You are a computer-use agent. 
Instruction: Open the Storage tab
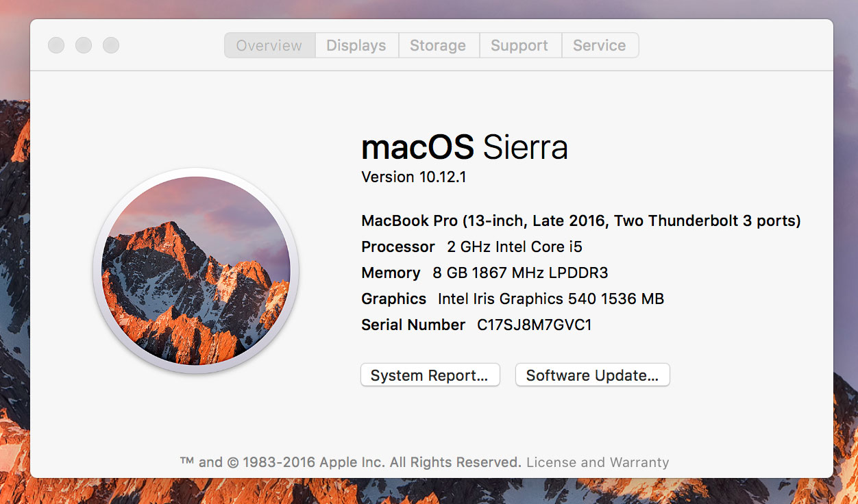438,45
